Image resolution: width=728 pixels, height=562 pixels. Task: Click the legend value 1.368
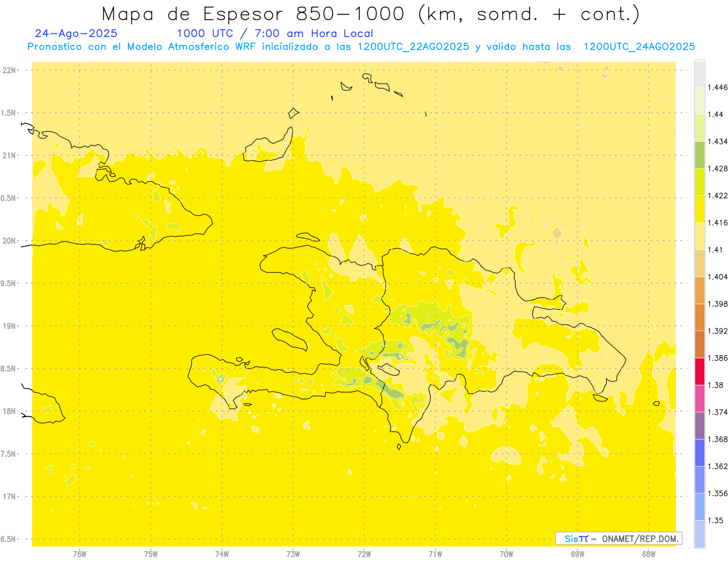(x=718, y=439)
